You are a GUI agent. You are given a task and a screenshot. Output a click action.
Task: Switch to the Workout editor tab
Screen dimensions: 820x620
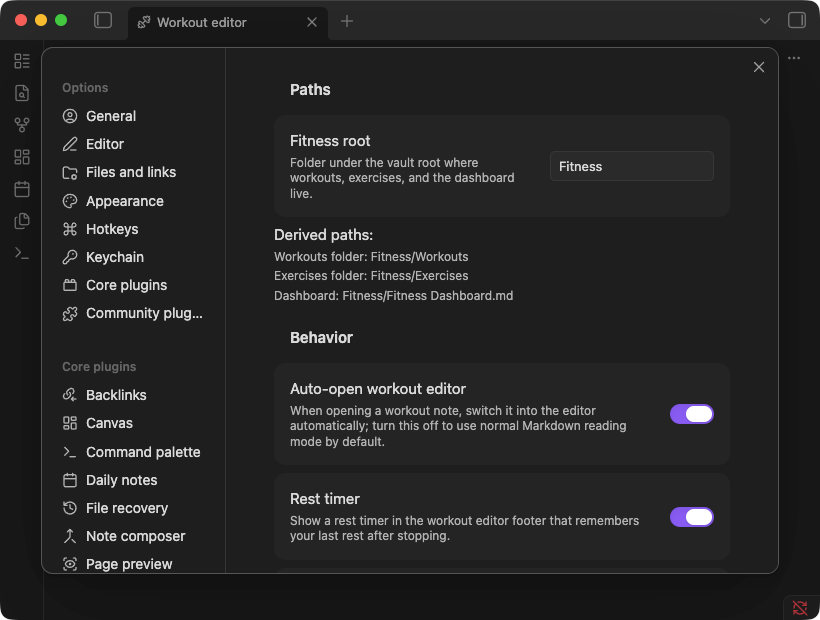click(x=227, y=22)
